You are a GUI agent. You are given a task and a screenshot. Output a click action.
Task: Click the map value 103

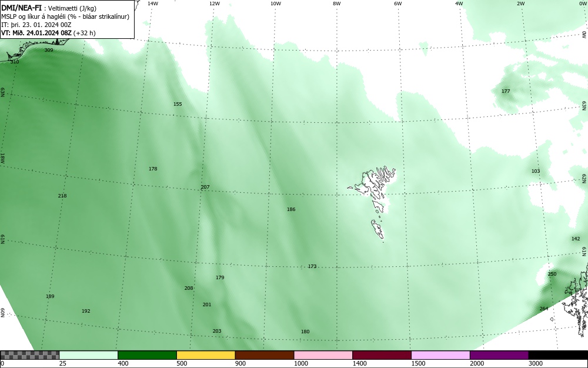[536, 171]
